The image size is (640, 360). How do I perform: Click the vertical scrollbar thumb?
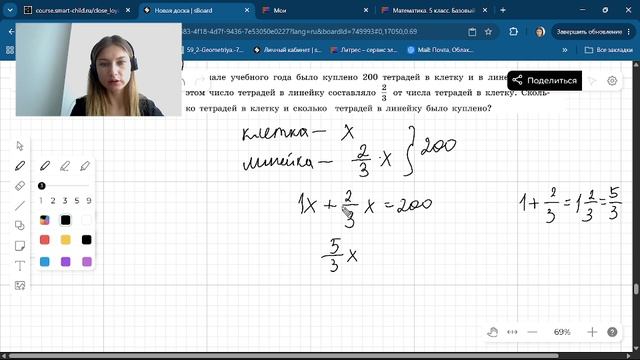(x=636, y=289)
